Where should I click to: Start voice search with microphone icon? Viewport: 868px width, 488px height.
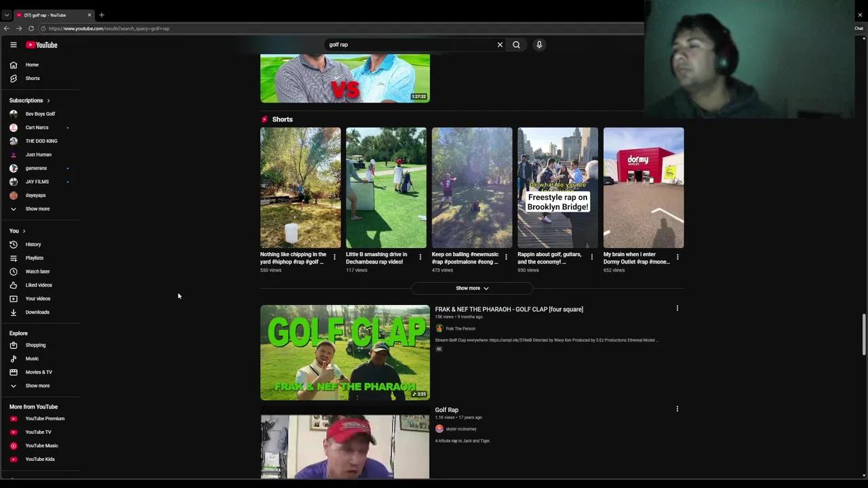coord(539,45)
